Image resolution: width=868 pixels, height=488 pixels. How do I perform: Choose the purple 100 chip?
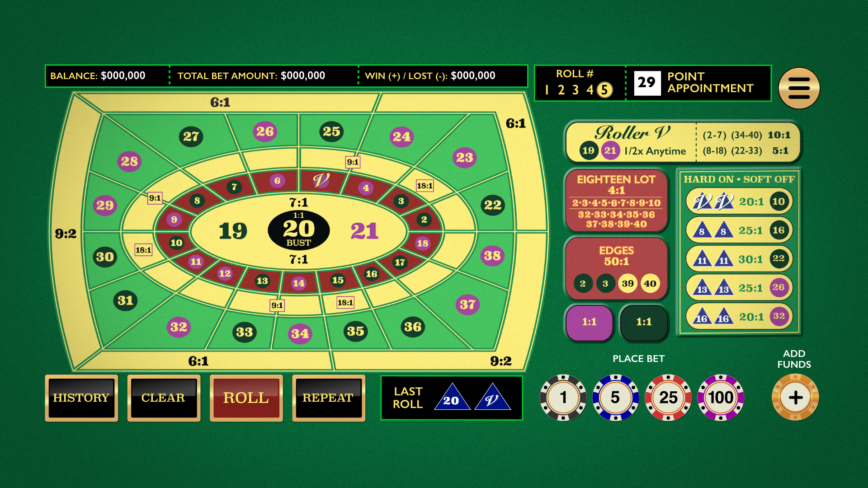tap(721, 398)
